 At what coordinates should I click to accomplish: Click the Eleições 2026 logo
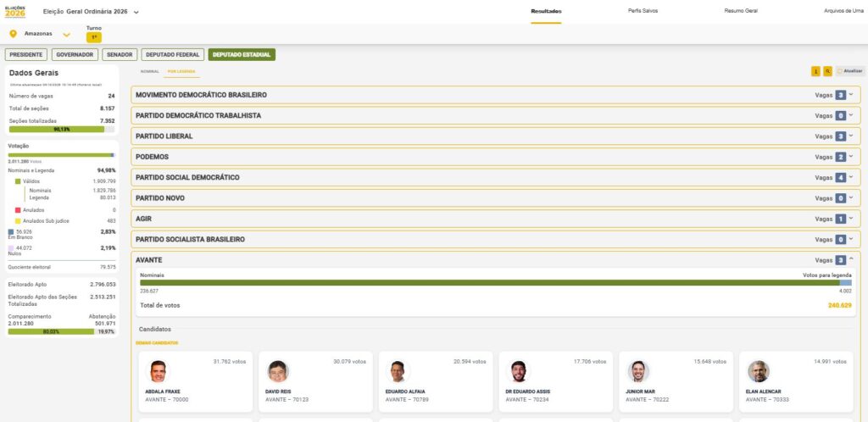coord(15,12)
